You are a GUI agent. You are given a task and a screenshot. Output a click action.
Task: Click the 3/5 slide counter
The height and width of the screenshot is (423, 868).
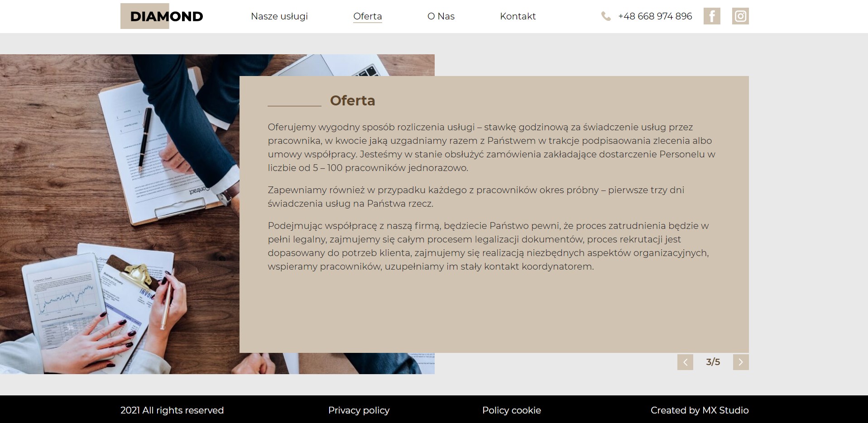pos(713,362)
